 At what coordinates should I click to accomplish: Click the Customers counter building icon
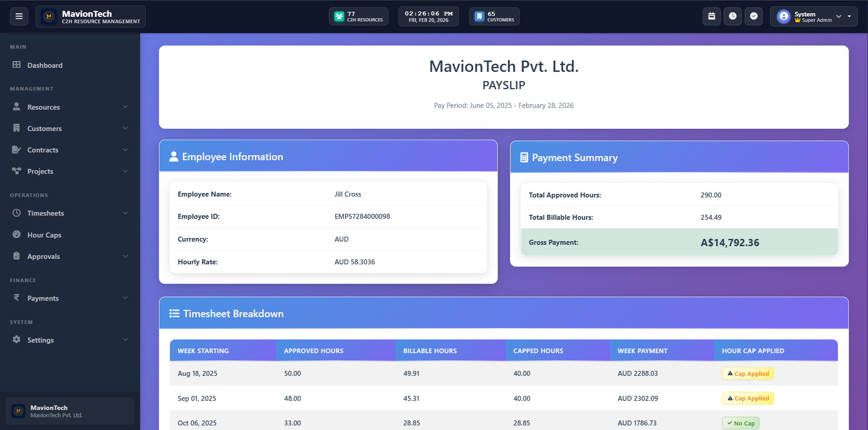click(479, 16)
